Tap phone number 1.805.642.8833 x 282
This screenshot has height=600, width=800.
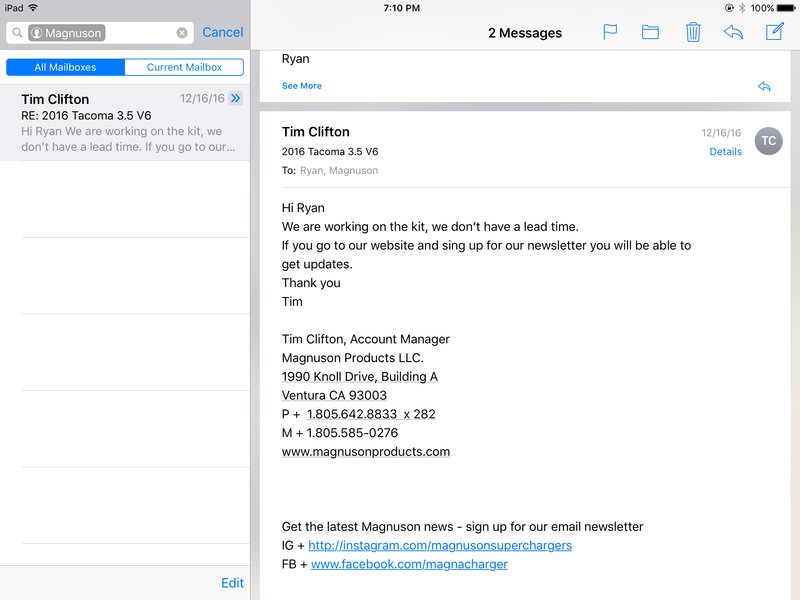point(371,414)
